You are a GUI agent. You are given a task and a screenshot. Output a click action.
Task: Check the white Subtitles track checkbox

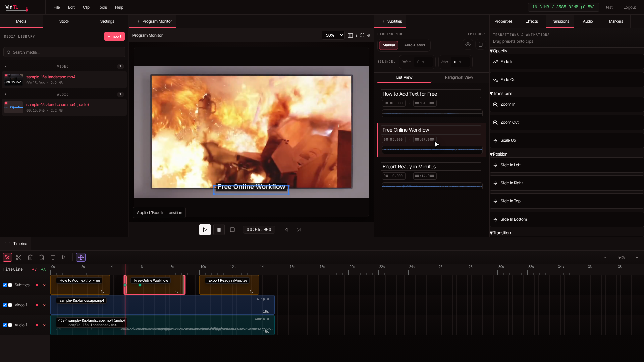pos(10,285)
